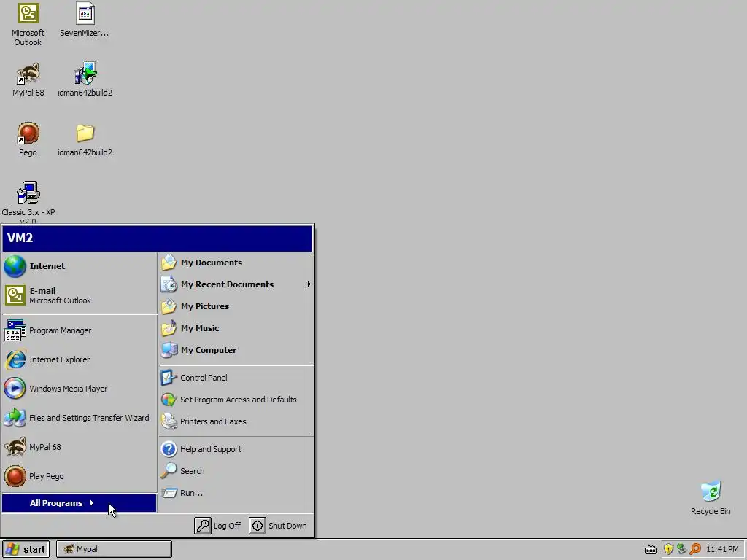Open My Computer from Start menu
The width and height of the screenshot is (747, 560).
(x=236, y=350)
